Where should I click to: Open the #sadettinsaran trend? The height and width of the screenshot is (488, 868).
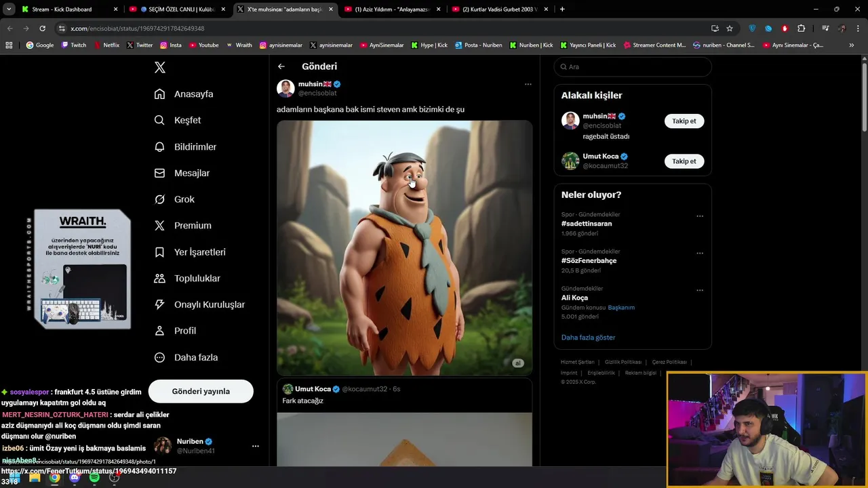(x=587, y=224)
